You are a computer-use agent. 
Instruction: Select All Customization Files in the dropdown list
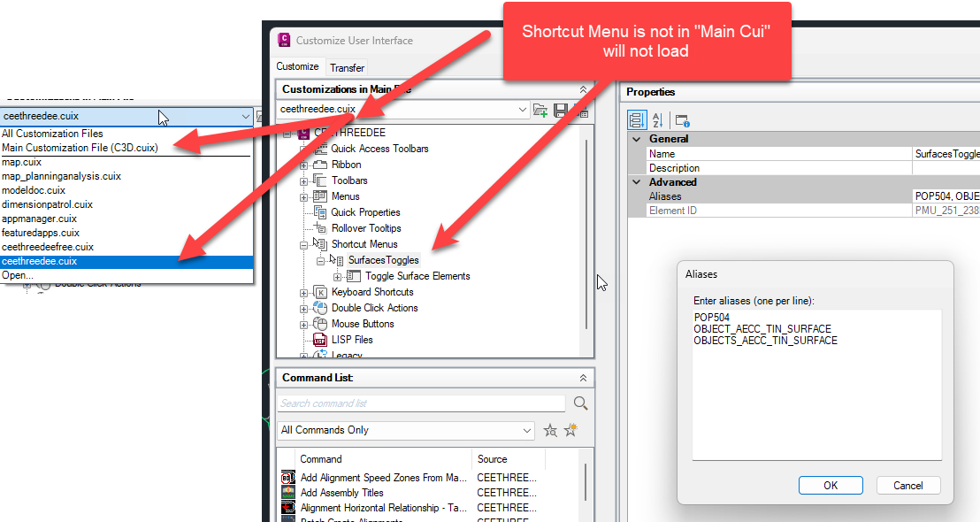[126, 134]
